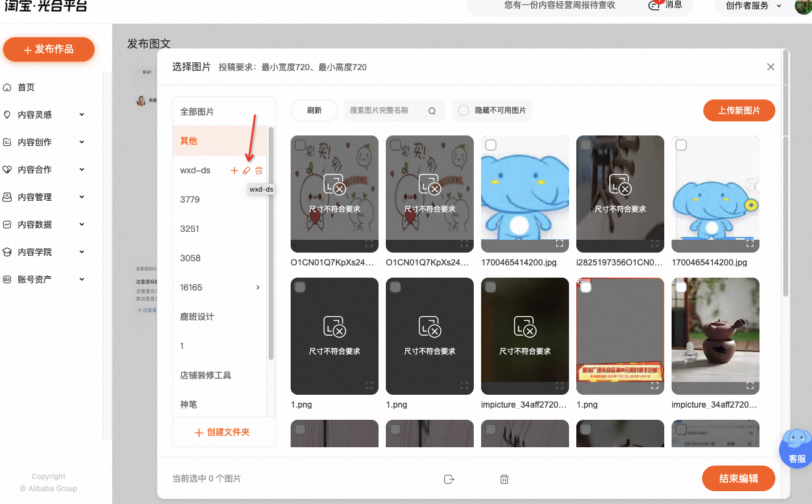Expand the 内容创作 menu chevron

click(x=82, y=142)
